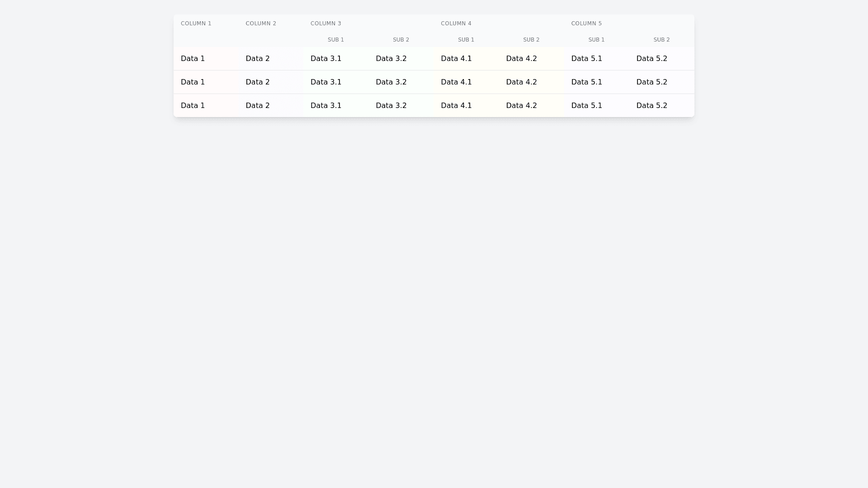Click Data 5.2 cell in second row

point(651,82)
